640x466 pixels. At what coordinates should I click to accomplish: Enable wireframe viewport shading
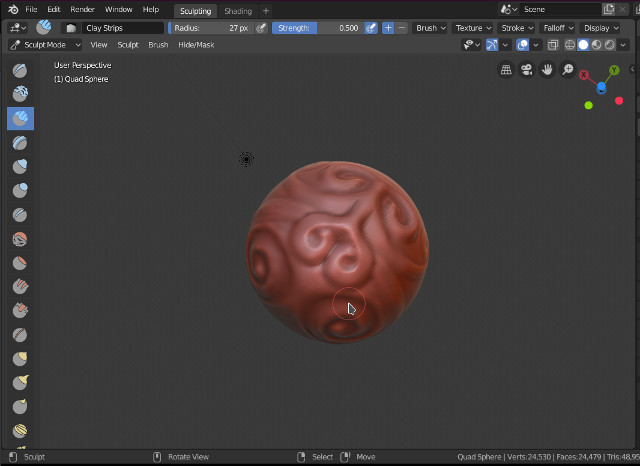[x=570, y=45]
